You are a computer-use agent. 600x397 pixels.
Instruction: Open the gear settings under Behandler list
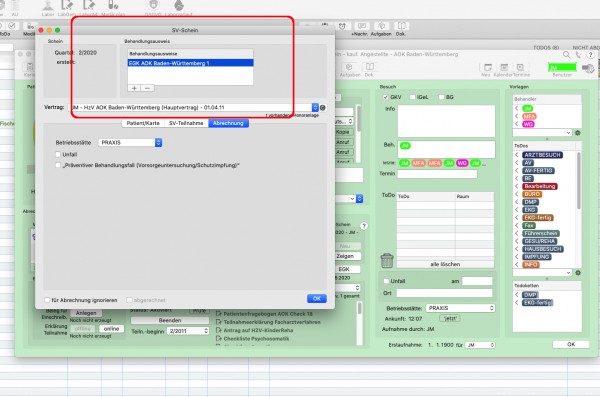[578, 133]
